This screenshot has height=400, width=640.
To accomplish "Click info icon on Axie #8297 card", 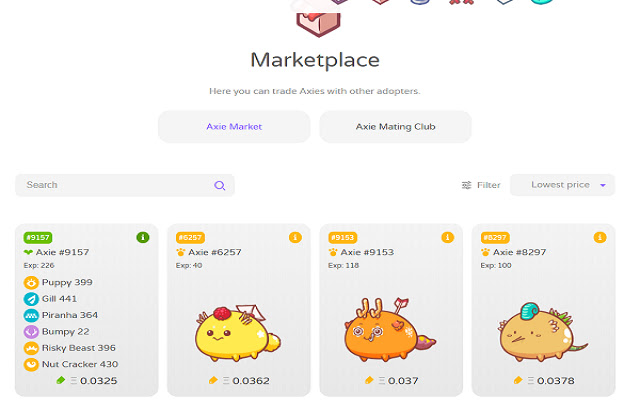I will [600, 237].
